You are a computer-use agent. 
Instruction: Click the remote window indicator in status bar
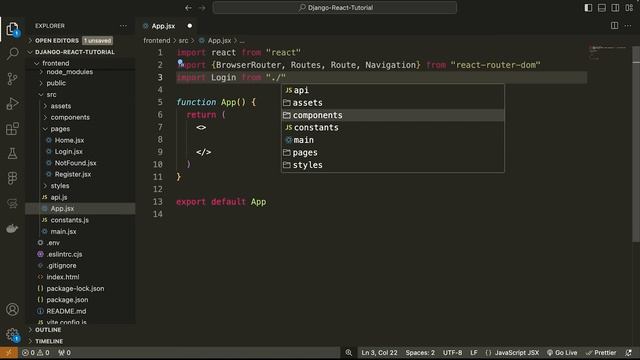tap(9, 353)
